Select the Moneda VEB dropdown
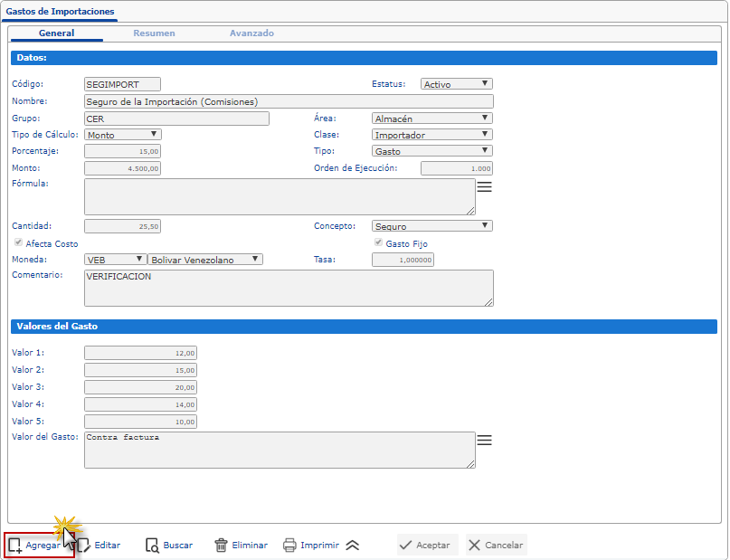Screen dimensions: 730x560 coord(114,260)
